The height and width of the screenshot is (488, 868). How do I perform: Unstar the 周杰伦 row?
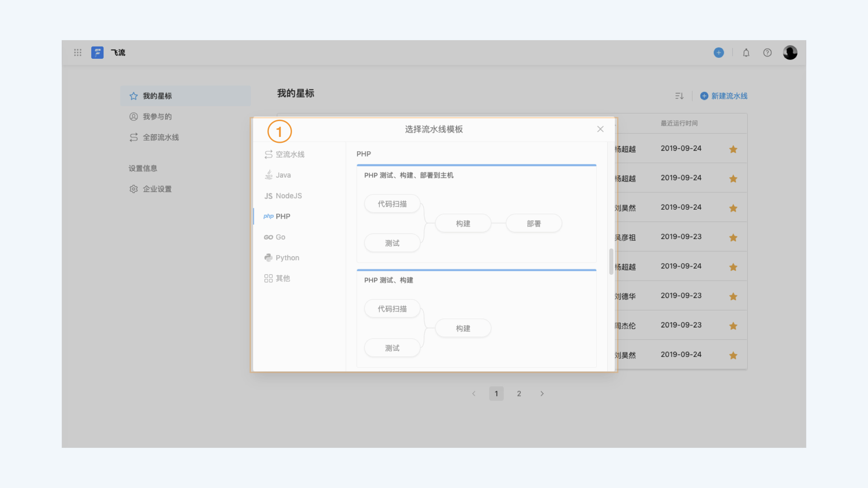click(x=733, y=326)
